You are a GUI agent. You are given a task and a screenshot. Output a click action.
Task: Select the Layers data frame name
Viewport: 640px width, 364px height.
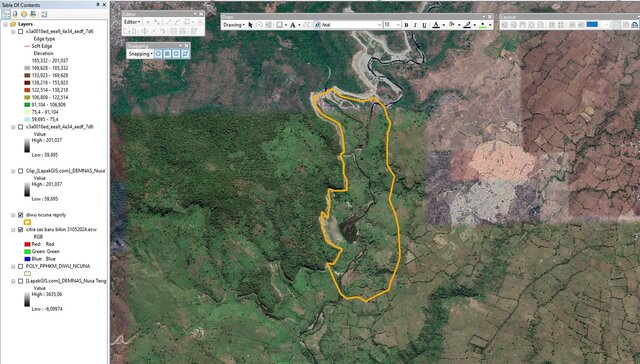click(x=25, y=24)
